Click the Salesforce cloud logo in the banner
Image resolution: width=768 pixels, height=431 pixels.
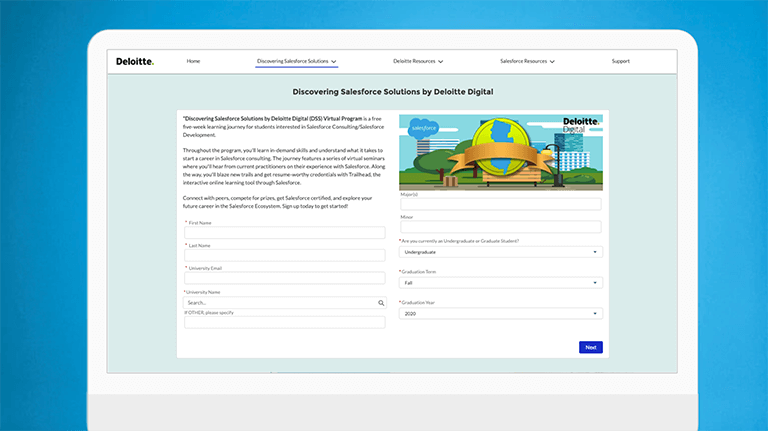pyautogui.click(x=423, y=129)
